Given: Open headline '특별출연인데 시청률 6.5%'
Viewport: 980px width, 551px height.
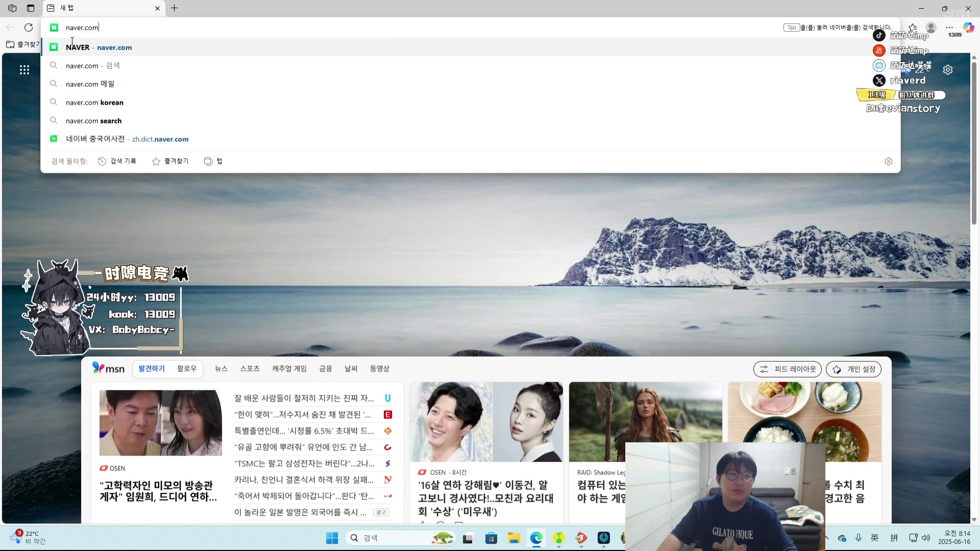Looking at the screenshot, I should coord(304,431).
